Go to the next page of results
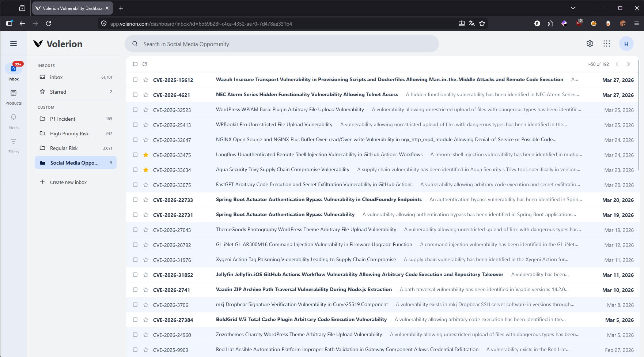Image resolution: width=644 pixels, height=357 pixels. coord(629,64)
